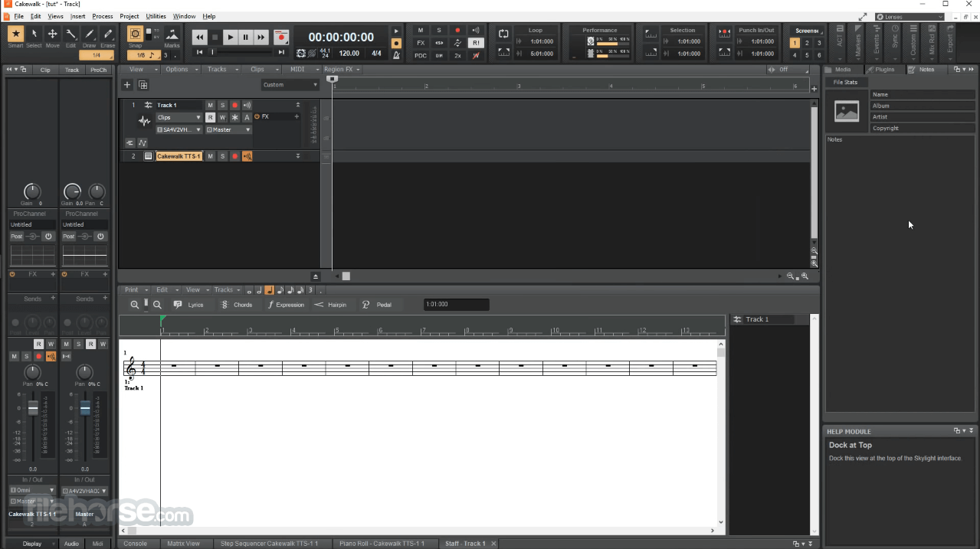Mute the Cakewalk TTS-1 track

(210, 156)
